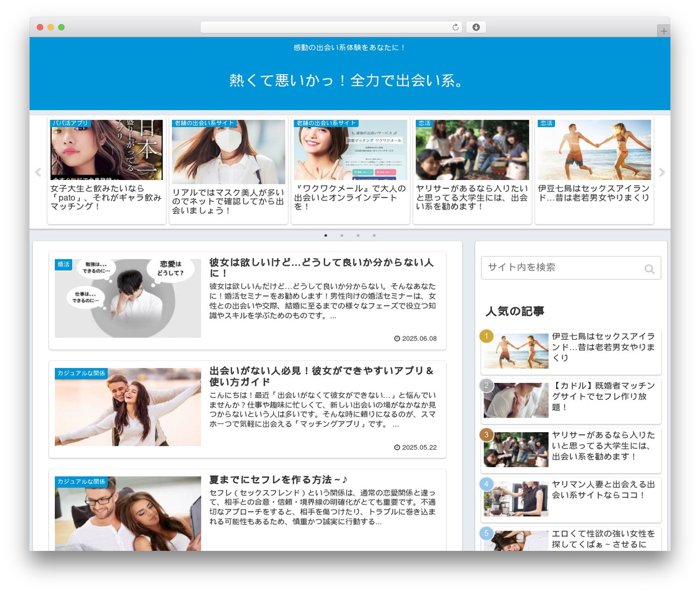This screenshot has width=700, height=593.
Task: Click 婚活 tag on first article thumbnail
Action: [64, 264]
